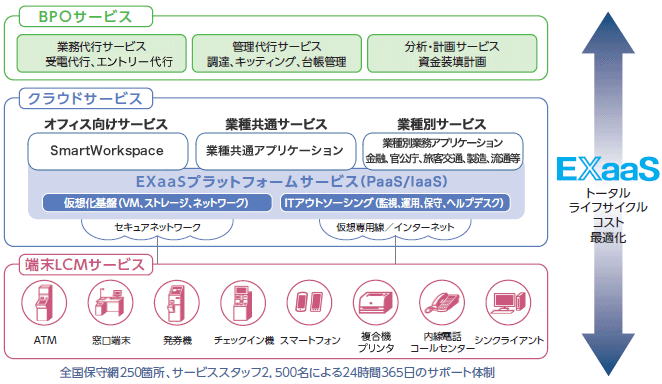Click the スマートフォン smartphone icon
662x384 pixels.
309,303
